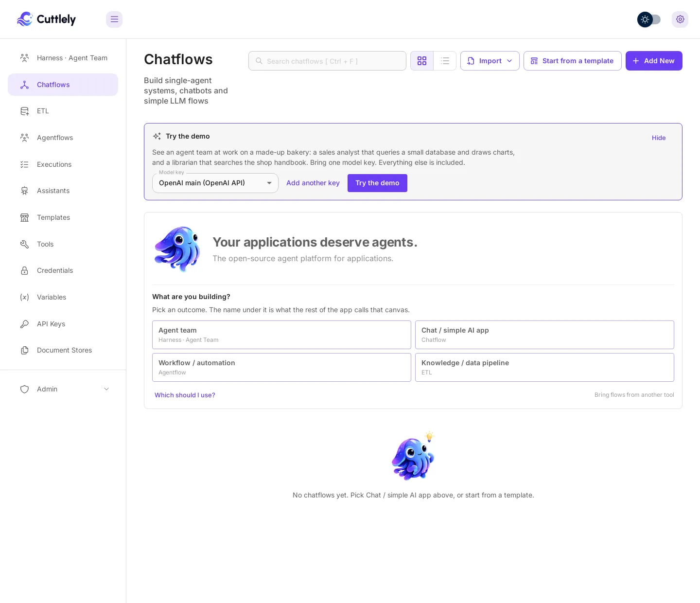Choose the Workflow / automation card
The image size is (700, 603).
click(281, 367)
